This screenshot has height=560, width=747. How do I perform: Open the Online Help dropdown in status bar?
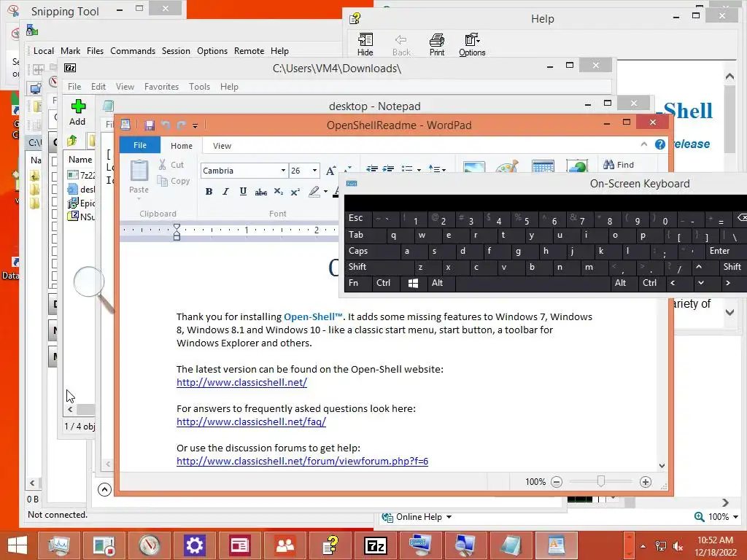417,517
